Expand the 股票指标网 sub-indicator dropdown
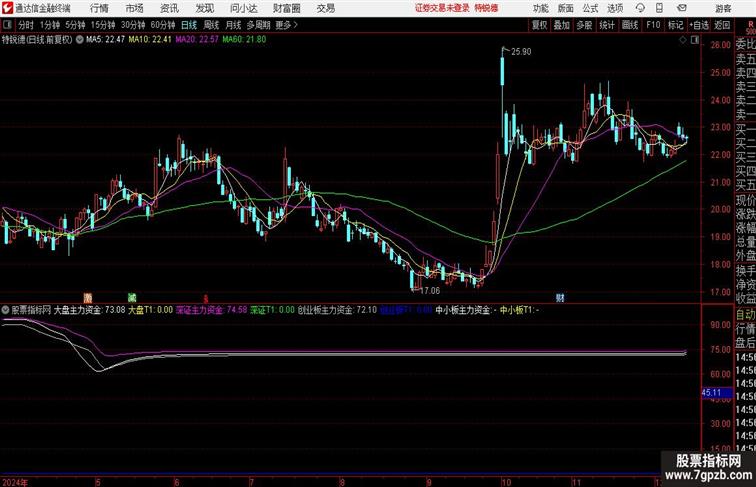 [x=5, y=310]
